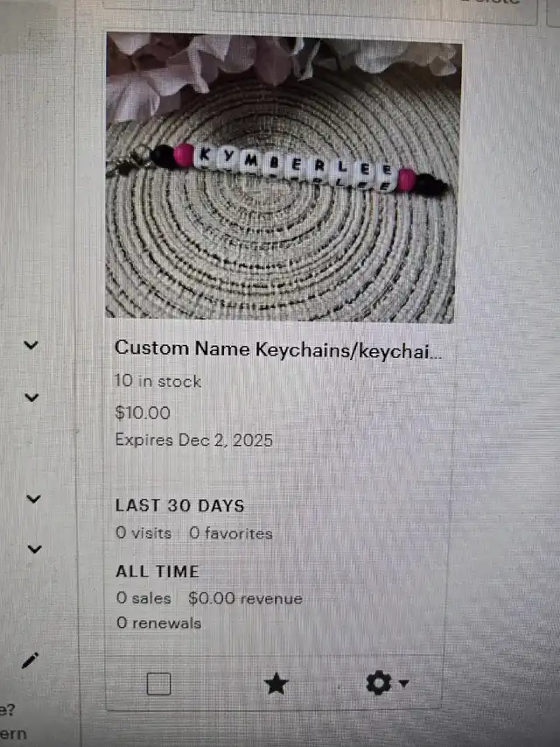Open the gear settings icon on listing card
The image size is (560, 747).
click(x=379, y=683)
